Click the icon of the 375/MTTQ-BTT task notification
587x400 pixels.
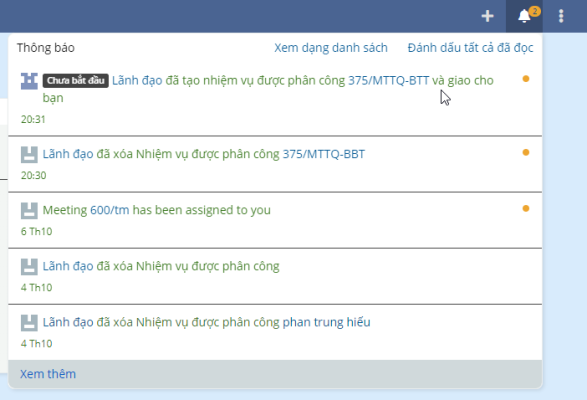click(x=29, y=81)
